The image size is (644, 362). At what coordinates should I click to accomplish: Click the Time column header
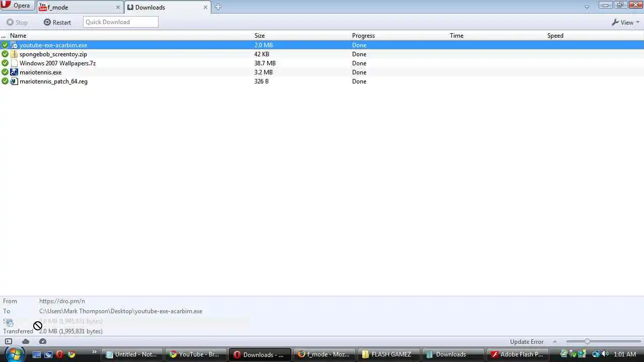coord(497,36)
